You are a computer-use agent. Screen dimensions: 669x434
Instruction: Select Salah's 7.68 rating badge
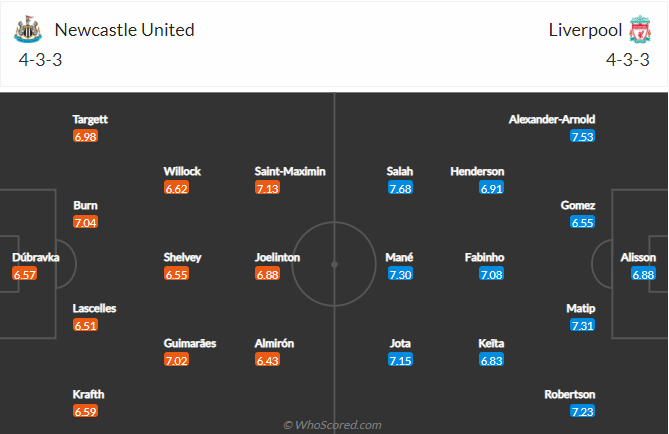[x=400, y=188]
